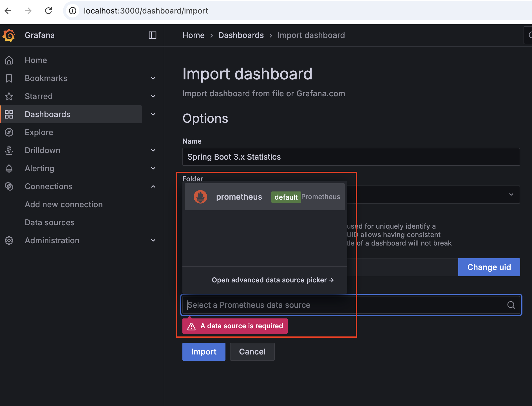Expand the Bookmarks section chevron
This screenshot has height=406, width=532.
pyautogui.click(x=153, y=78)
